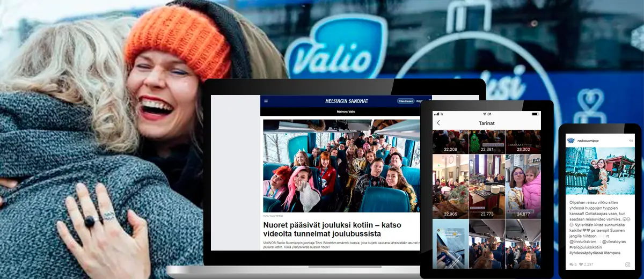Viewport: 644px width, 279px height.
Task: Click the Instagram logo icon on post
Action: [627, 265]
